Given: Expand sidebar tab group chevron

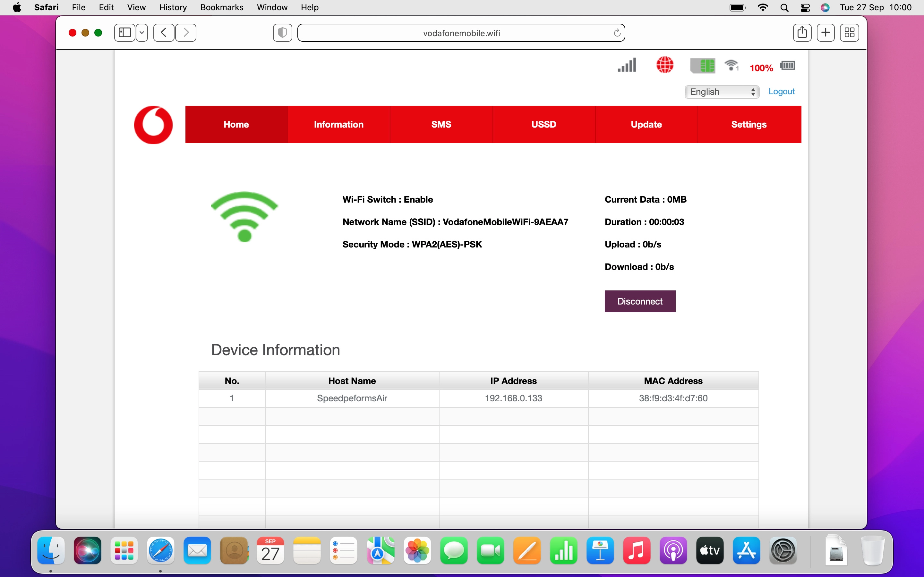Looking at the screenshot, I should tap(142, 33).
